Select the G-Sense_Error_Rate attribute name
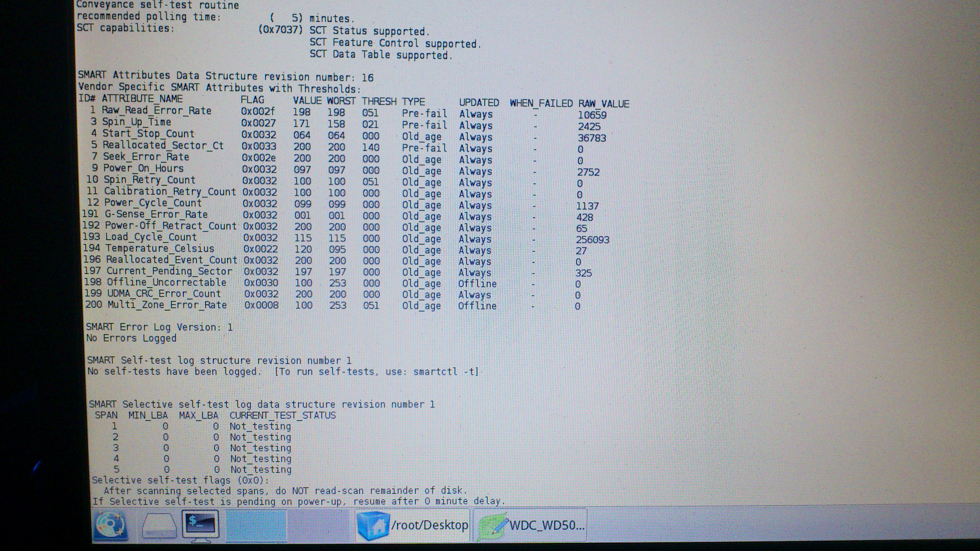This screenshot has width=980, height=551. [156, 214]
